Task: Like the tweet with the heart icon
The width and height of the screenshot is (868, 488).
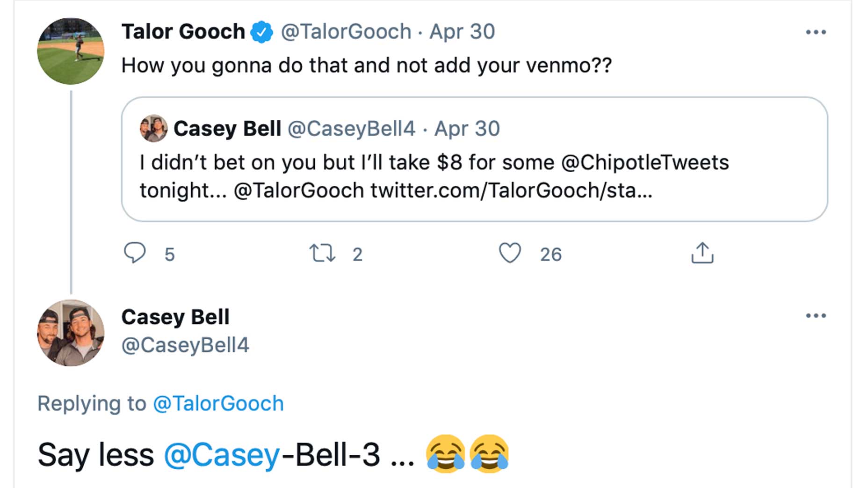Action: click(510, 253)
